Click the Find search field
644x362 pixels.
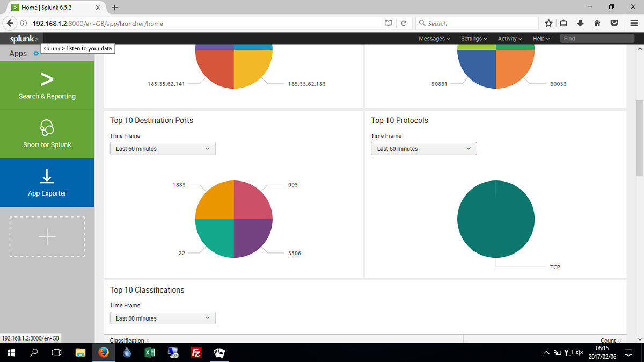pos(596,38)
